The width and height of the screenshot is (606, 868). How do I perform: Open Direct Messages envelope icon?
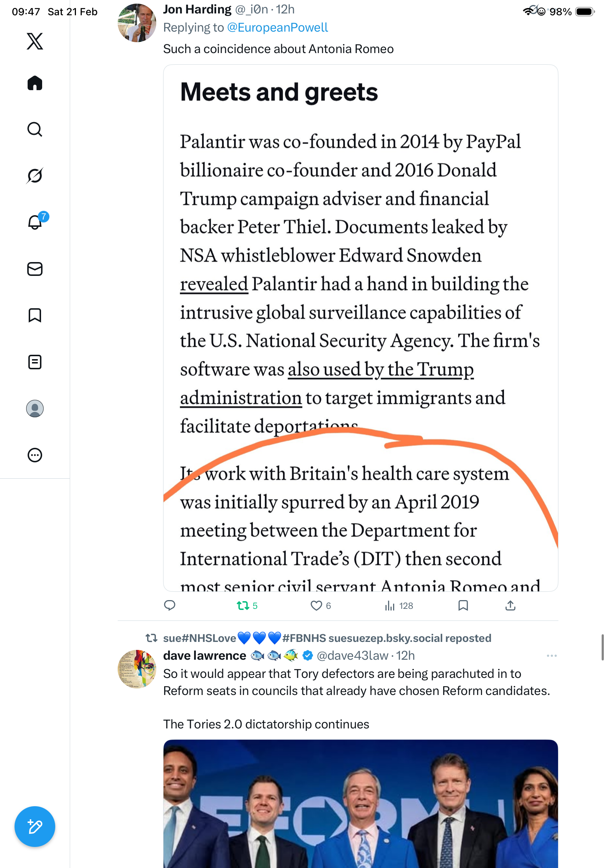click(35, 269)
